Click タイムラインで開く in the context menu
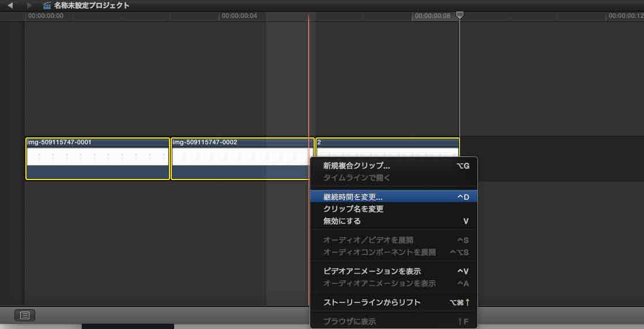 pyautogui.click(x=356, y=178)
